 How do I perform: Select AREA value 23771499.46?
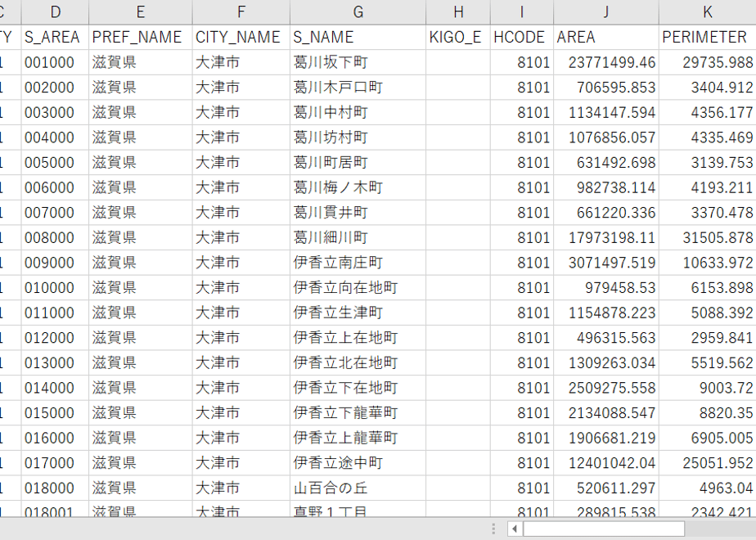pyautogui.click(x=606, y=62)
